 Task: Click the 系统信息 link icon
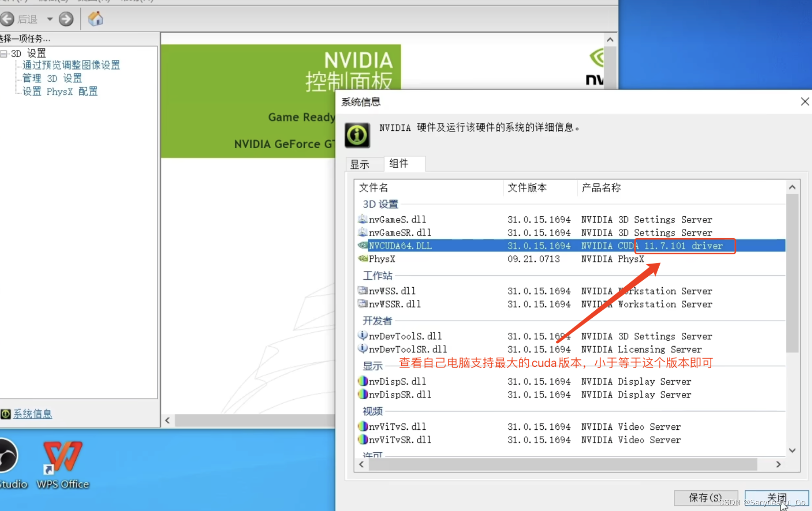[x=6, y=414]
